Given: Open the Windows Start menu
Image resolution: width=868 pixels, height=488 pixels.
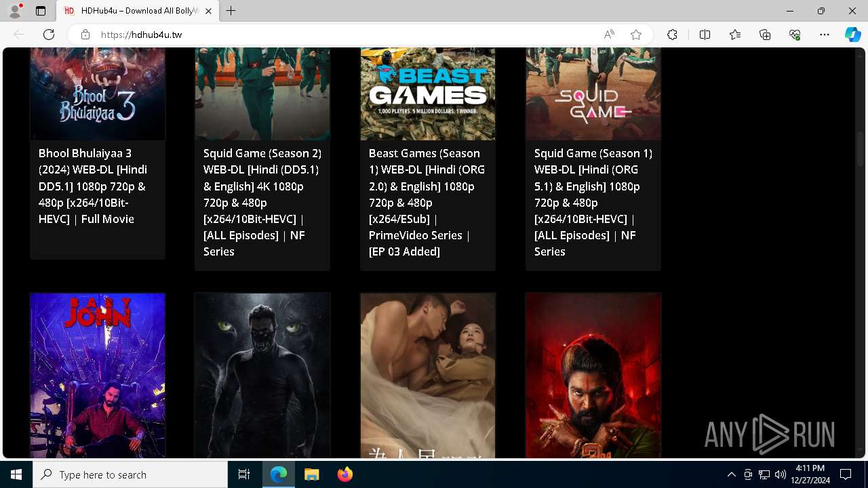Looking at the screenshot, I should pyautogui.click(x=16, y=474).
